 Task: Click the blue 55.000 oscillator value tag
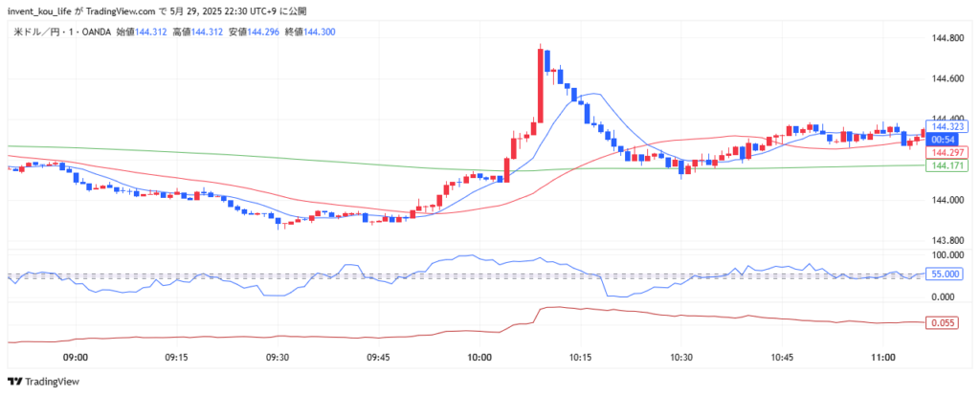point(944,274)
